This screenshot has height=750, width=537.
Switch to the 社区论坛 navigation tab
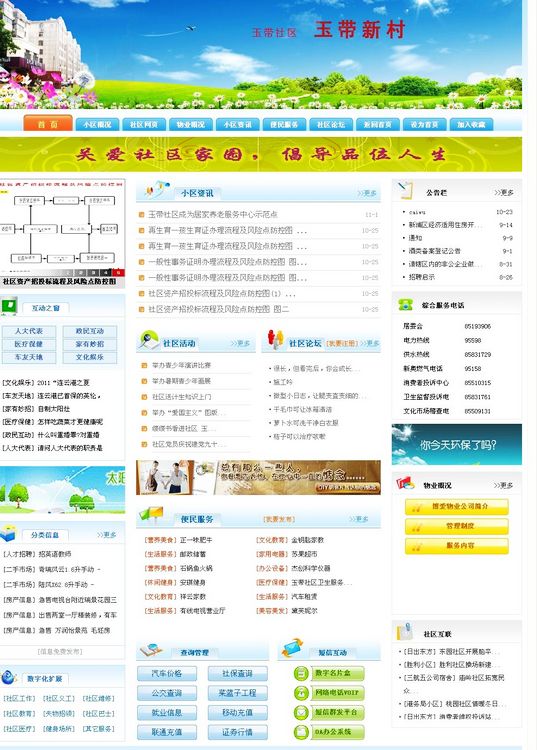(331, 124)
